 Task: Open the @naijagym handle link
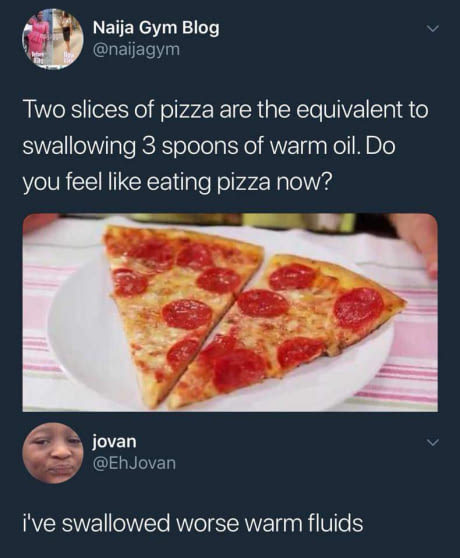[x=136, y=49]
